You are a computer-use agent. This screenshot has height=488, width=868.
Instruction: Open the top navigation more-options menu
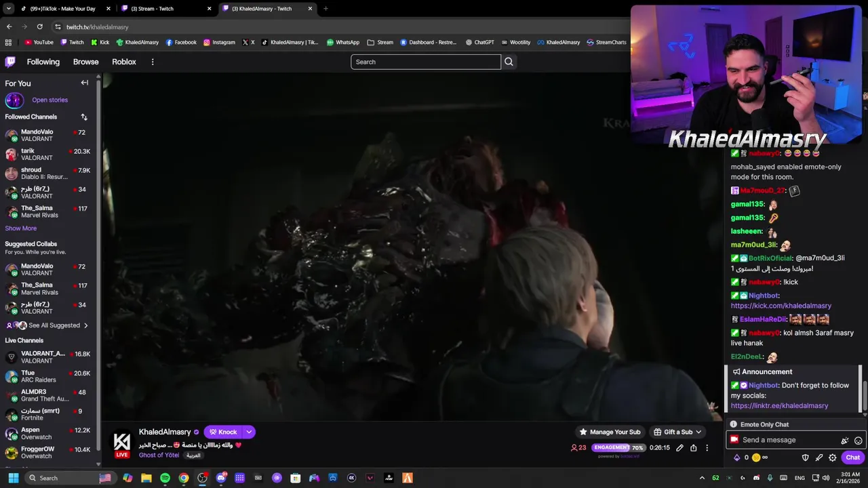pyautogui.click(x=153, y=62)
